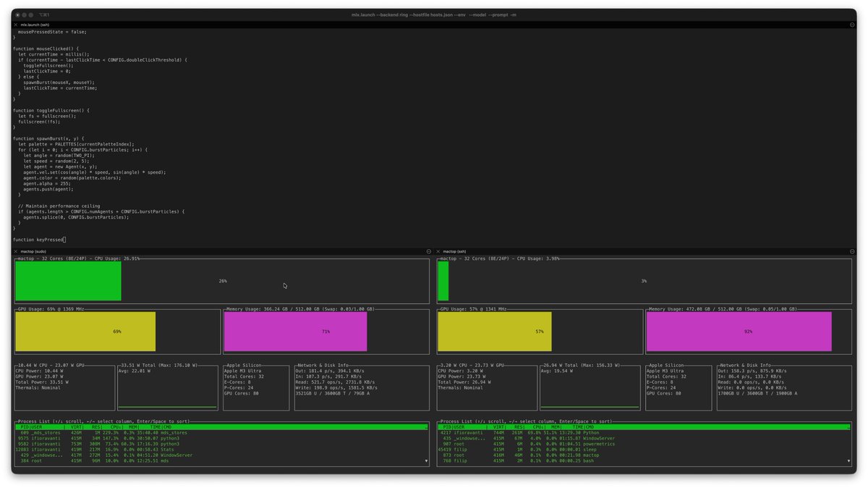Click scroll-down arrow in mactop (sudo) process list
Screen dimensions: 868x488
[426, 460]
